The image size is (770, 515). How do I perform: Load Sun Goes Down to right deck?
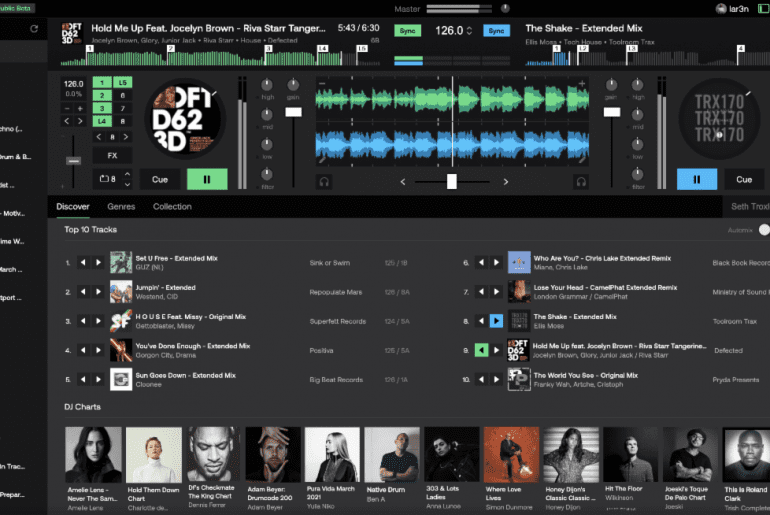pyautogui.click(x=99, y=379)
